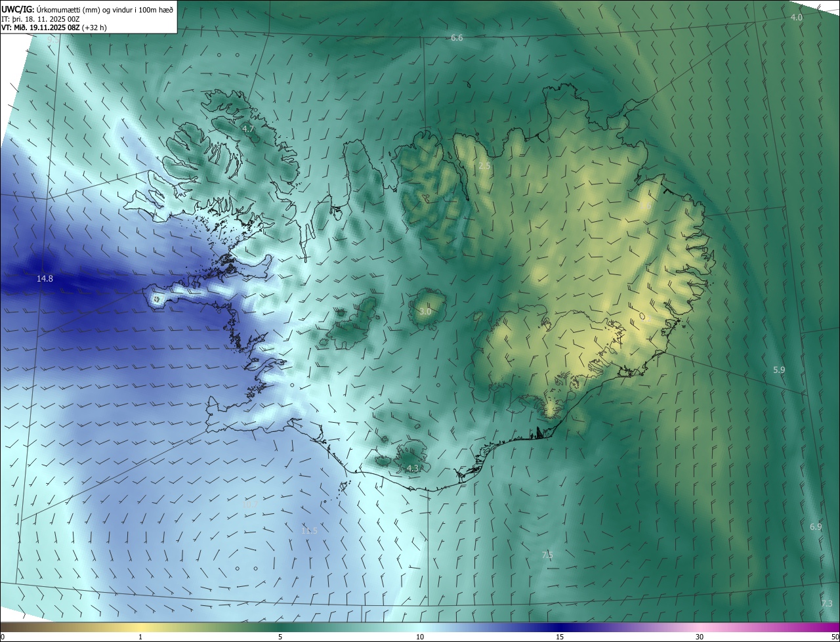The image size is (840, 642).
Task: Click the 50 tick on the color scale
Action: click(x=835, y=637)
